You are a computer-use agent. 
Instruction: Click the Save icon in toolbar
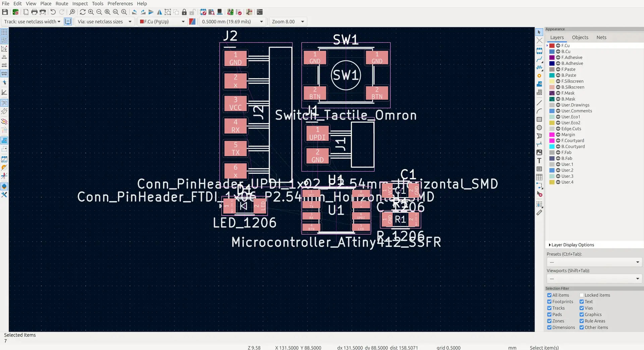(x=5, y=12)
